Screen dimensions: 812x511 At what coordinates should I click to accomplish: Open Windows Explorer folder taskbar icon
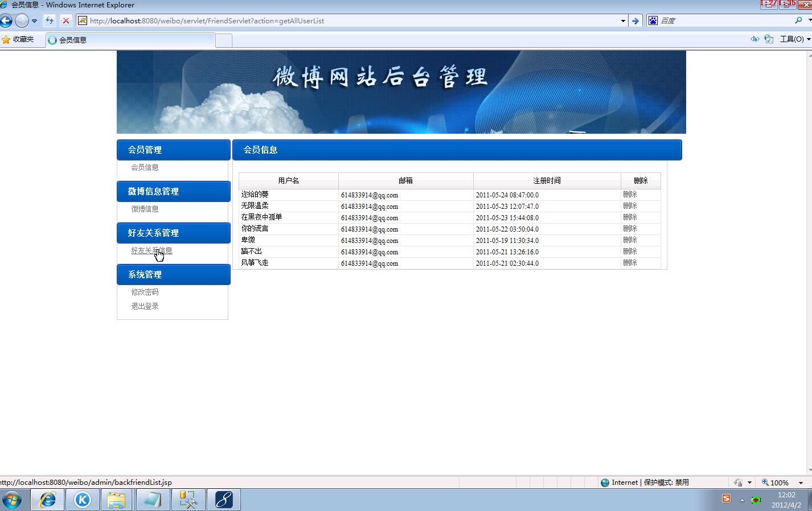point(117,500)
